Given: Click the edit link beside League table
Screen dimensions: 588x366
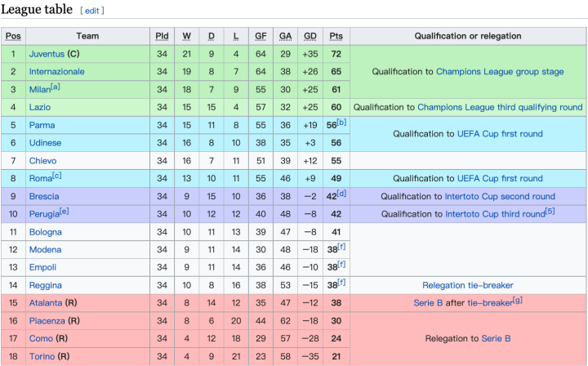Looking at the screenshot, I should (x=92, y=11).
